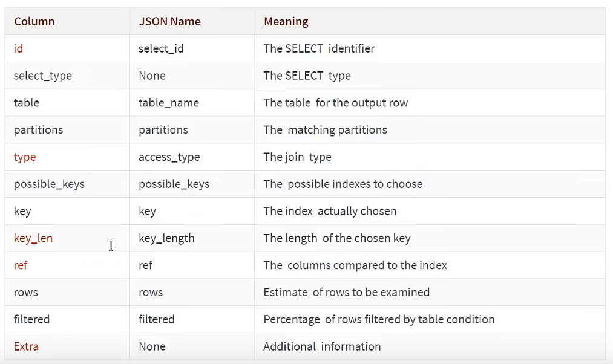Click the 'Additional information' meaning cell
The image size is (613, 364).
click(322, 346)
